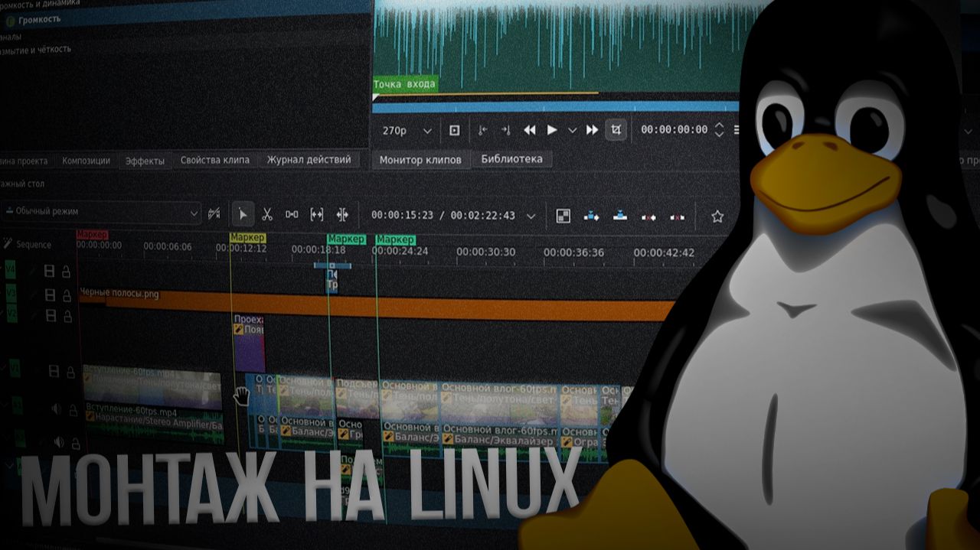Click the Set zone start icon in clip monitor
The image size is (980, 550).
click(482, 130)
